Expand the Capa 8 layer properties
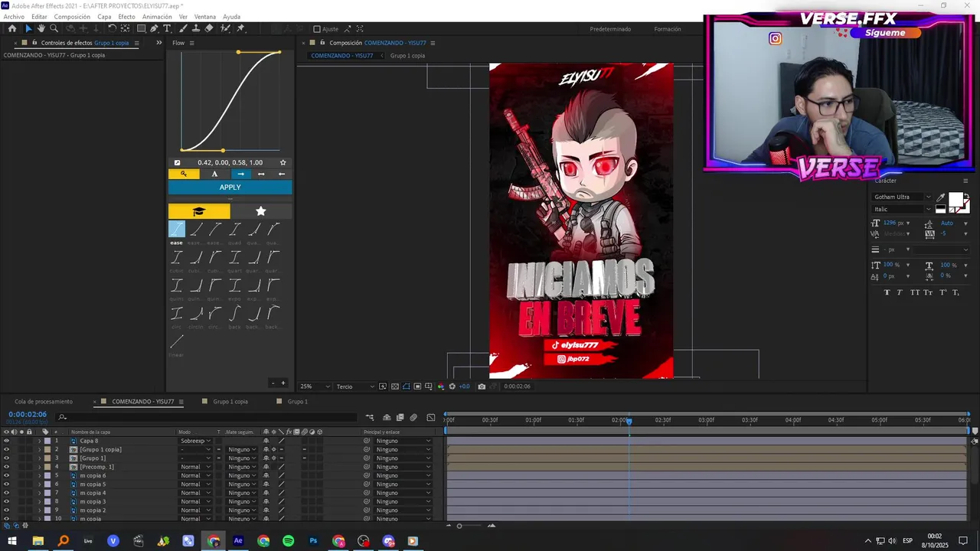 point(39,441)
